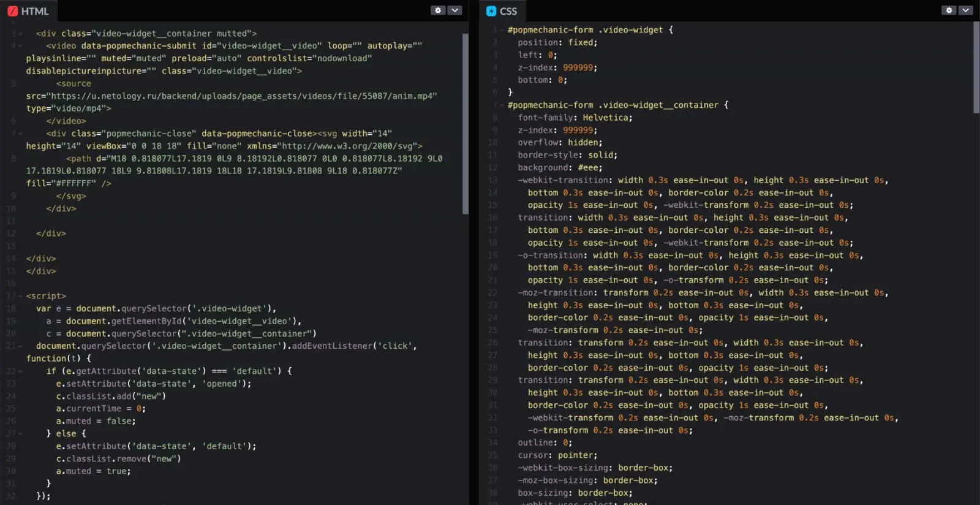Open the HTML panel chevron dropdown
980x505 pixels.
[x=454, y=10]
